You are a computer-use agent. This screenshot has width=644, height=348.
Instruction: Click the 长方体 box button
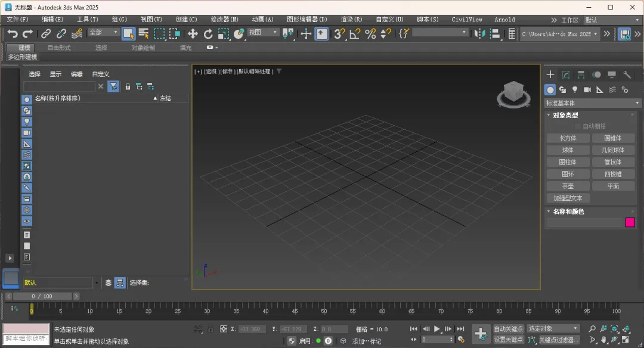coord(568,138)
